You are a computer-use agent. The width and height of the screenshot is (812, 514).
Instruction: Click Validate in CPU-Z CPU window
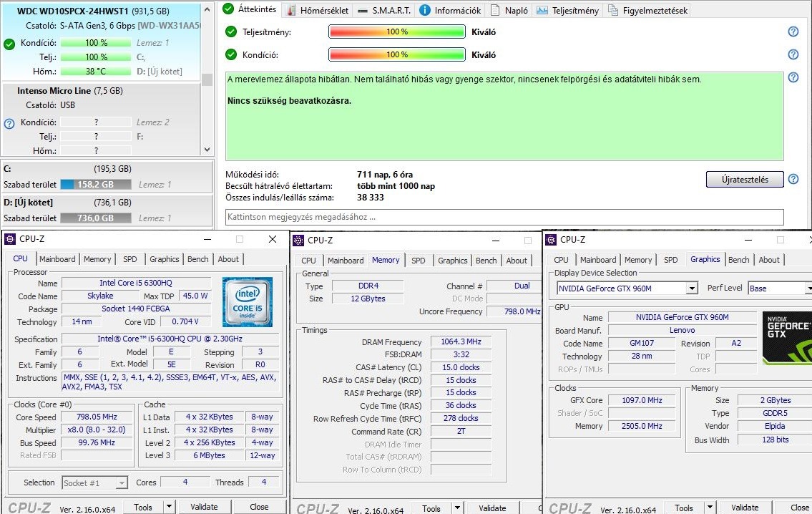204,507
